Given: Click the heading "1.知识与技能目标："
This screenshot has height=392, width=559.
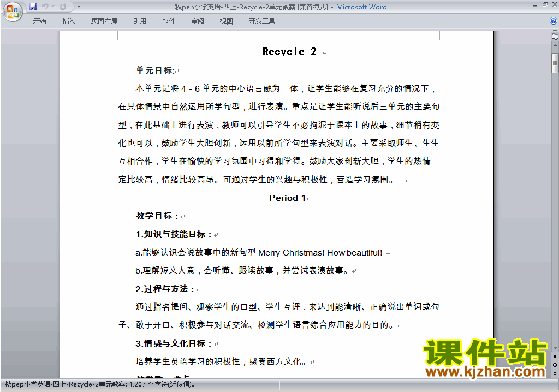Looking at the screenshot, I should [175, 234].
